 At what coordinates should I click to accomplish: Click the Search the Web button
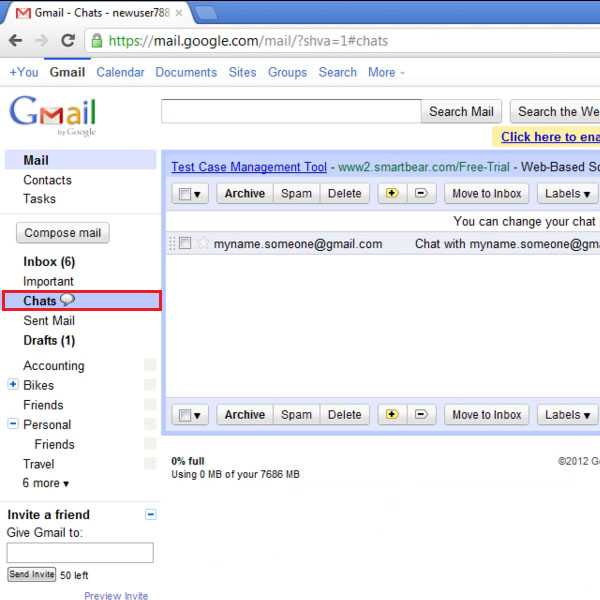coord(555,111)
